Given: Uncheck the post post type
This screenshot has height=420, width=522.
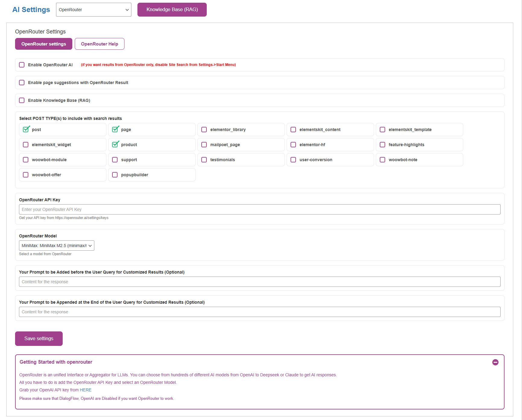Looking at the screenshot, I should [26, 130].
